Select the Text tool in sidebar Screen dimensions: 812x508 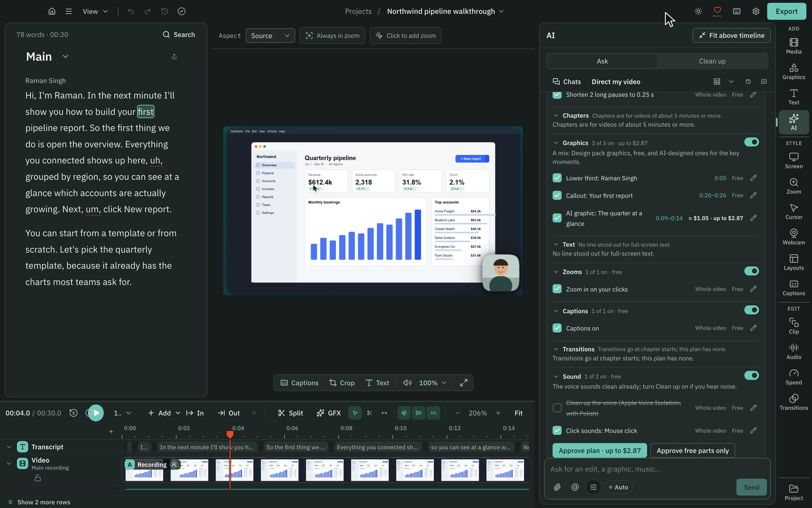[794, 97]
